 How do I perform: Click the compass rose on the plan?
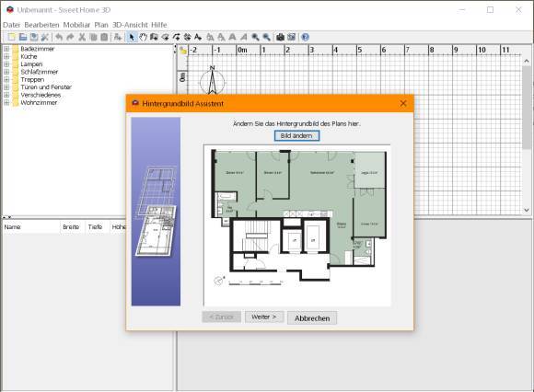pos(212,80)
